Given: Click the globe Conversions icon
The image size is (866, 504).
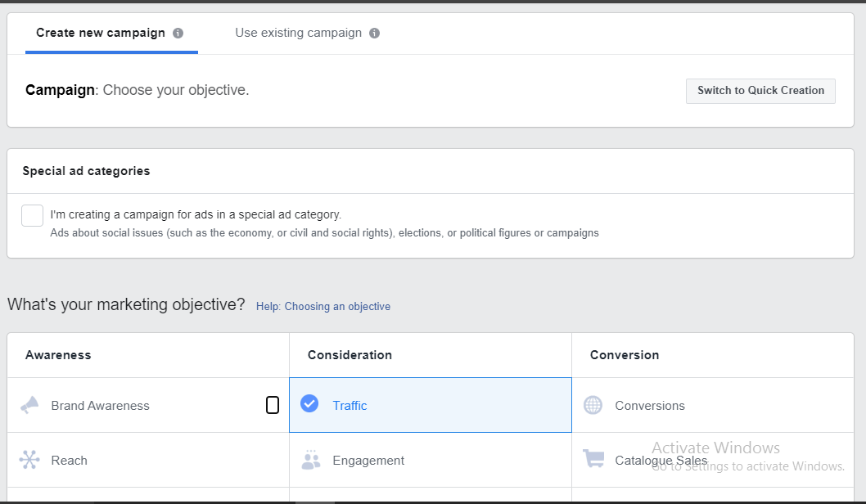Looking at the screenshot, I should 593,405.
